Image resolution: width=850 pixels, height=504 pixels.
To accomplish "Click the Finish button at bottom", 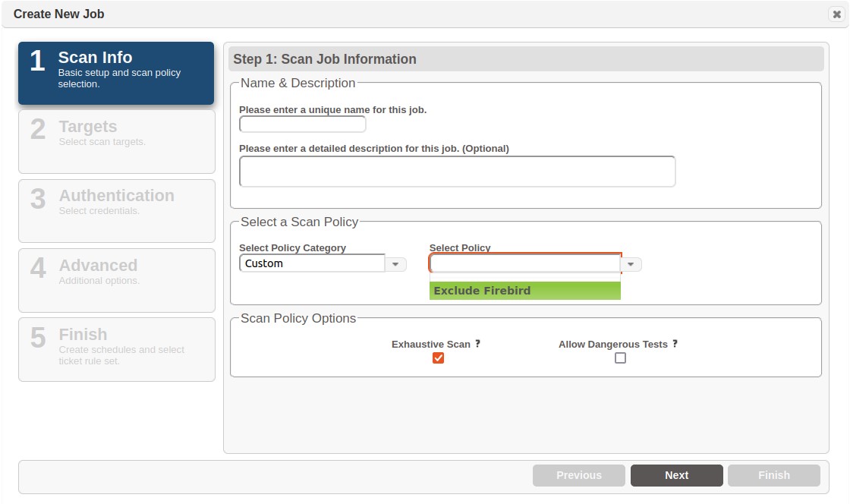I will [773, 475].
